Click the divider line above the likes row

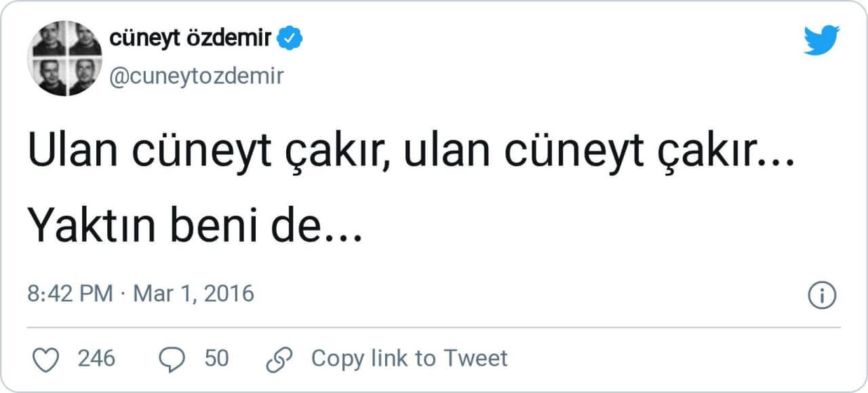[434, 328]
